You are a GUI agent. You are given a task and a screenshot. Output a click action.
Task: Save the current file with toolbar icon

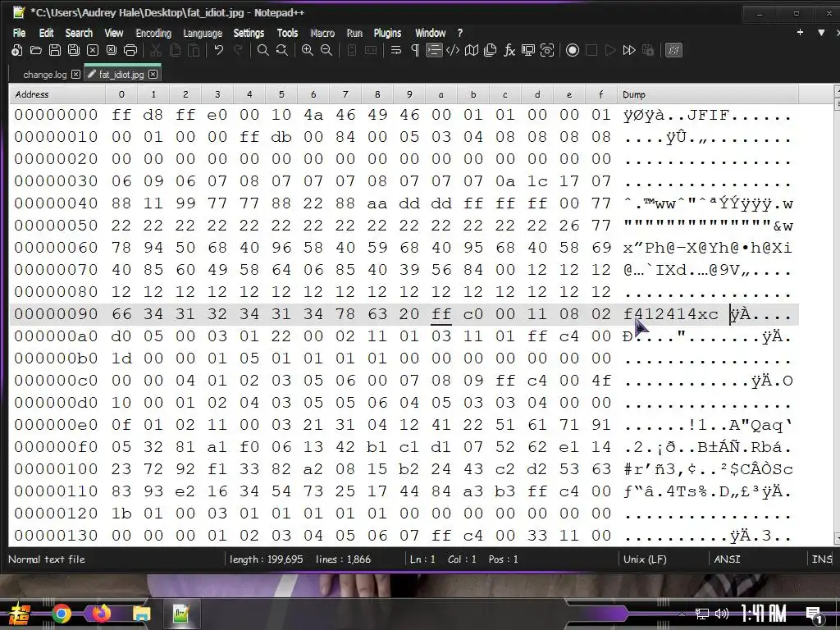[55, 50]
